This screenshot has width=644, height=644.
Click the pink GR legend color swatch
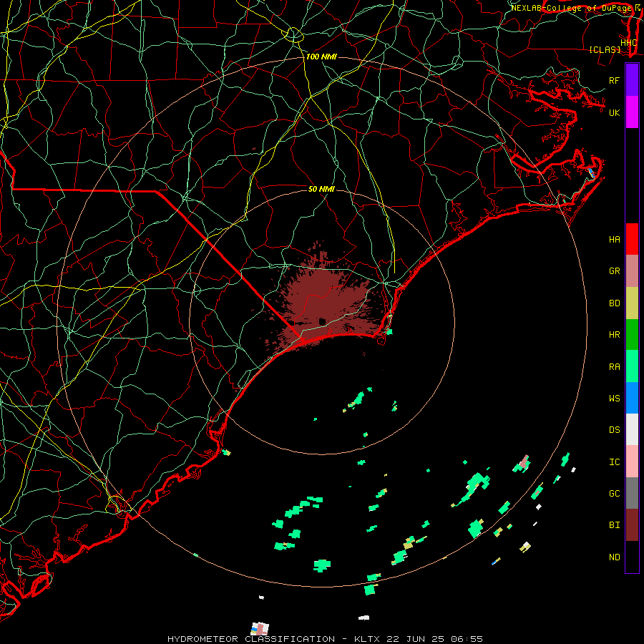[x=632, y=271]
